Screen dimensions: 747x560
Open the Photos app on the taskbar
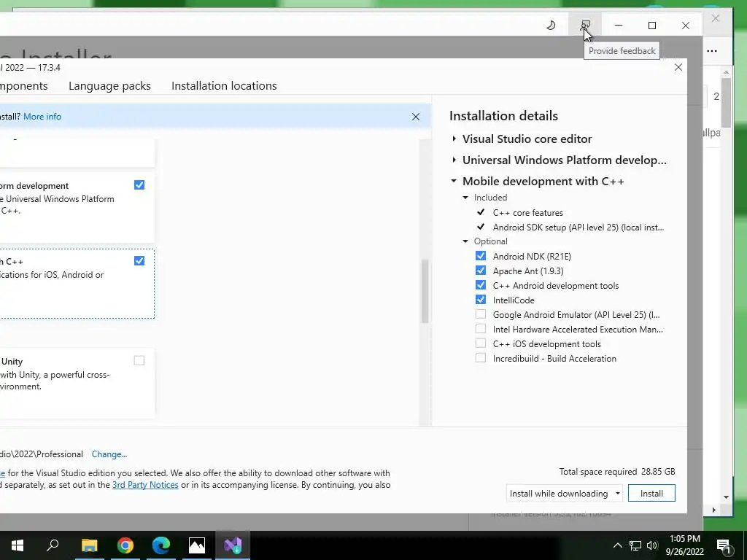point(197,545)
